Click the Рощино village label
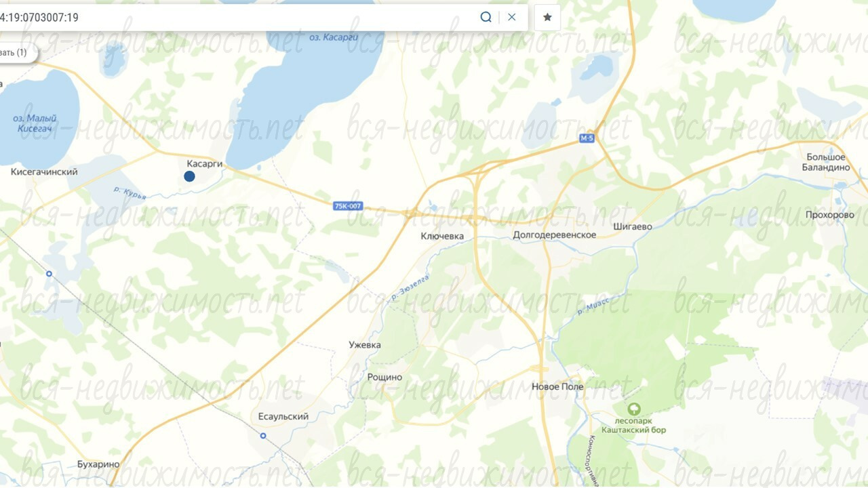This screenshot has width=868, height=488. click(x=384, y=378)
